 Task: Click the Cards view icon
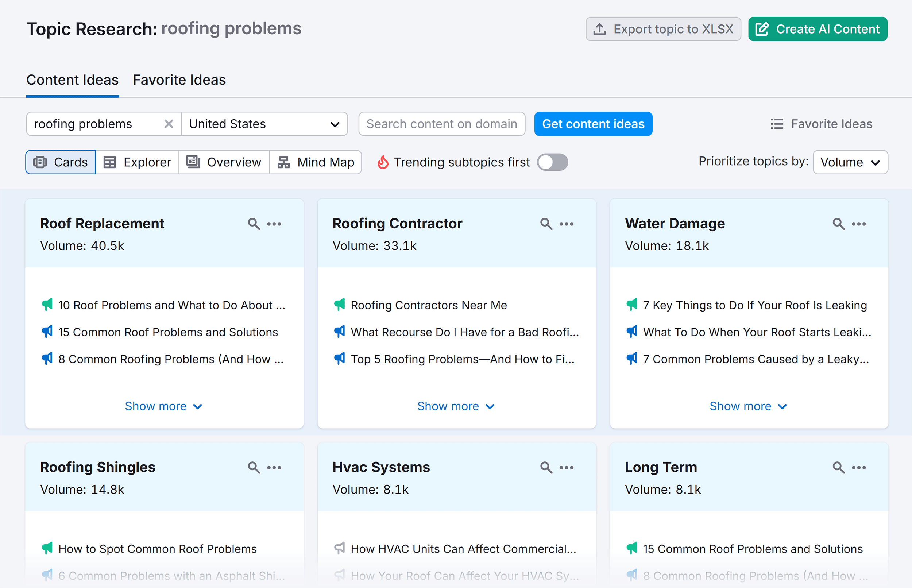coord(41,162)
